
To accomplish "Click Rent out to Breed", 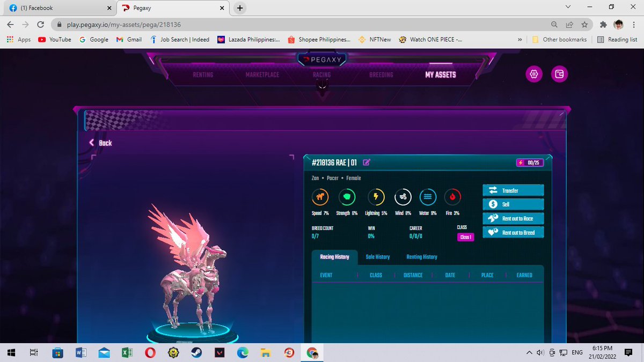I will 514,232.
